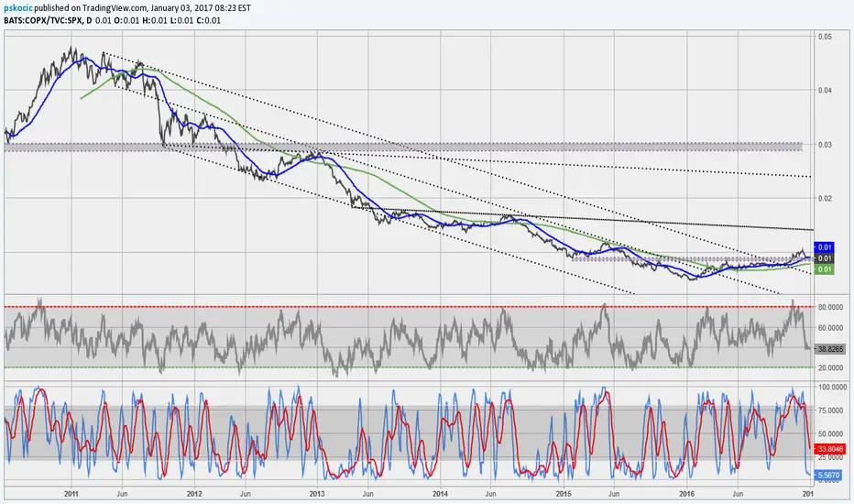The height and width of the screenshot is (504, 854).
Task: Click the 50.0000 stochastic axis label
Action: pos(830,433)
